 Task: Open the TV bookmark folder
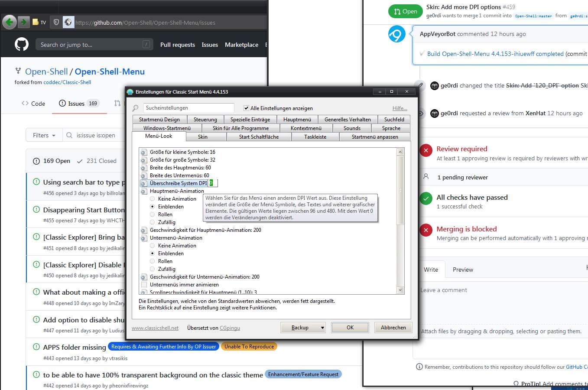[x=39, y=23]
